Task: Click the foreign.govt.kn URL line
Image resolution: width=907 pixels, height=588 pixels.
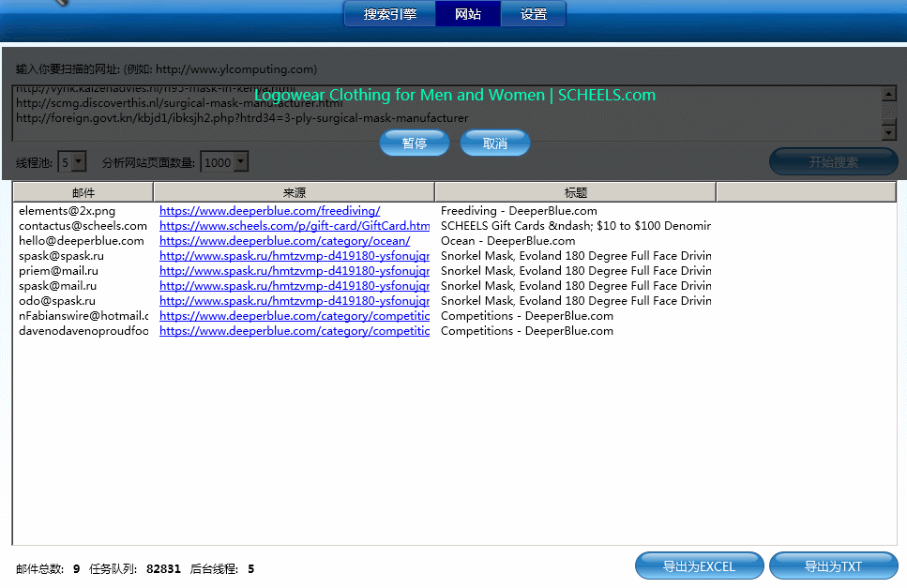Action: click(x=242, y=118)
